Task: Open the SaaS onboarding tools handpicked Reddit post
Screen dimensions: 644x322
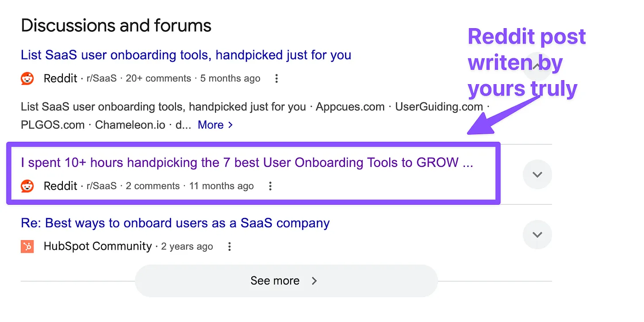Action: (x=186, y=54)
